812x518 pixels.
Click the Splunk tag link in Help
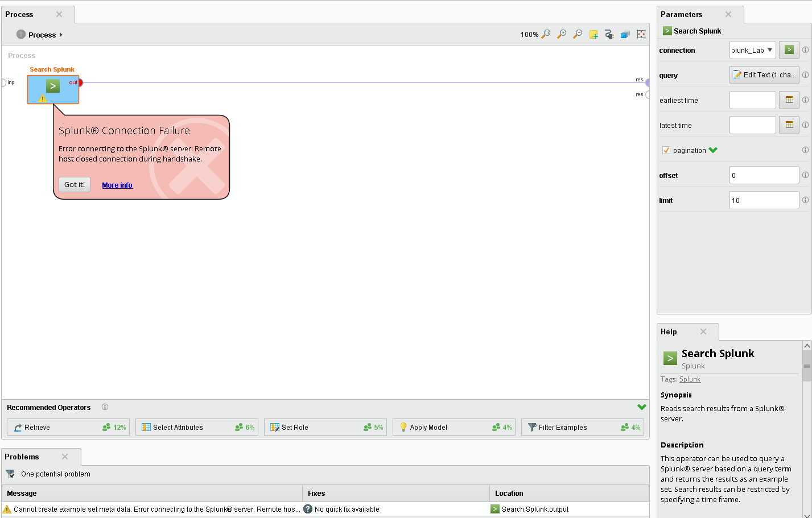pyautogui.click(x=690, y=379)
